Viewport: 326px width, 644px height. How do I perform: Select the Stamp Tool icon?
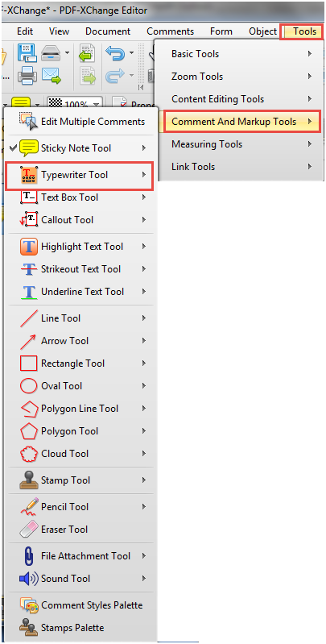click(x=29, y=480)
